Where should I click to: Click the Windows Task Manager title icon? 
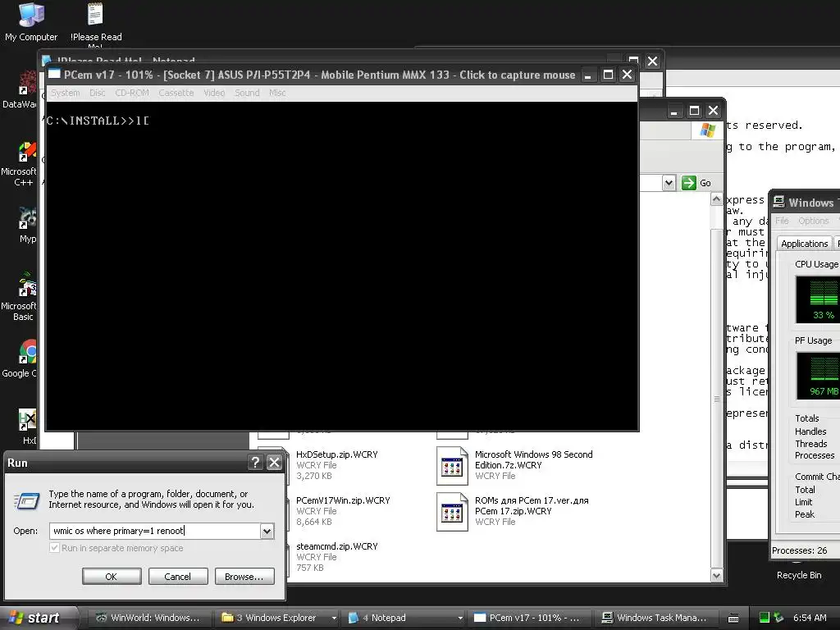779,202
